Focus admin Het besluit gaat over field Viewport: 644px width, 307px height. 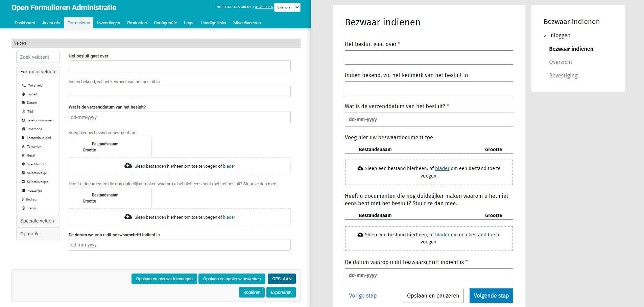[180, 66]
